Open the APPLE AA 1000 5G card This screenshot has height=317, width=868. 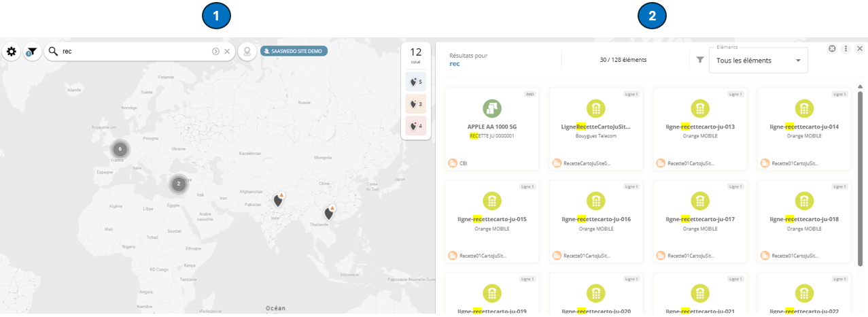click(x=491, y=129)
